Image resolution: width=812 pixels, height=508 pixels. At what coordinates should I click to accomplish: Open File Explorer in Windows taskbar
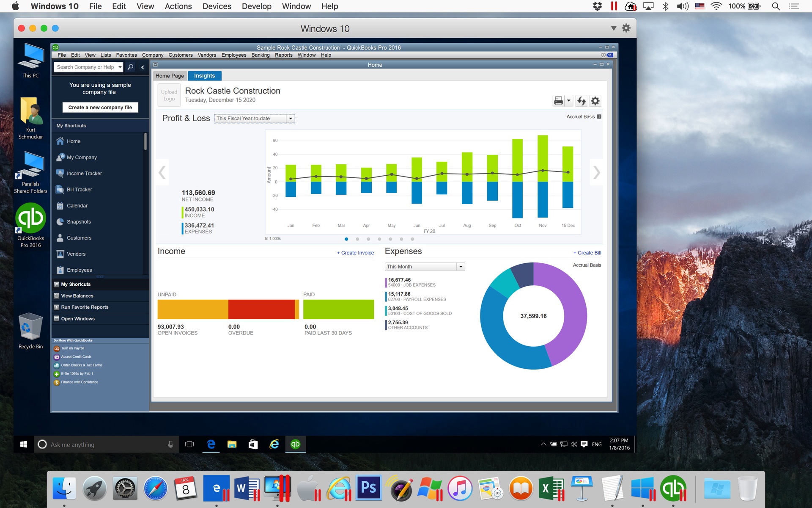click(232, 444)
